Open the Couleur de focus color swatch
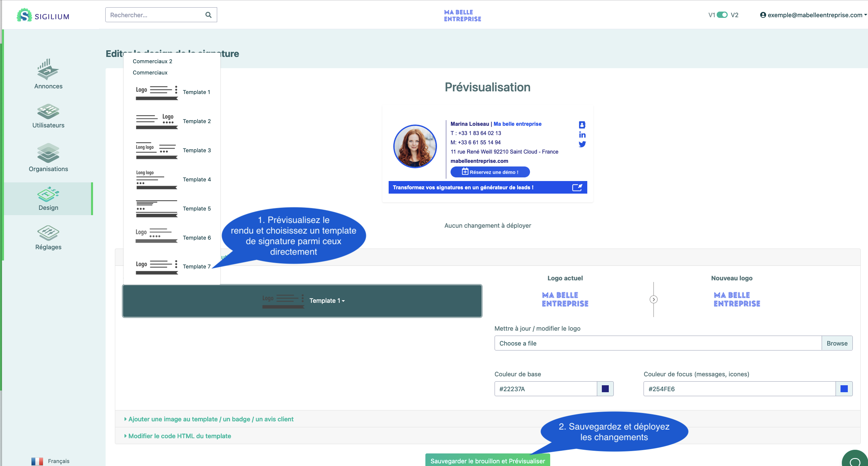Screen dimensions: 868x466 click(844, 389)
